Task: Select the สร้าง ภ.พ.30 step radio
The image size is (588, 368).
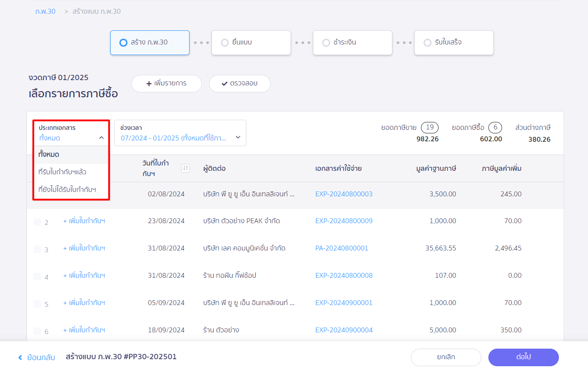Action: (123, 43)
